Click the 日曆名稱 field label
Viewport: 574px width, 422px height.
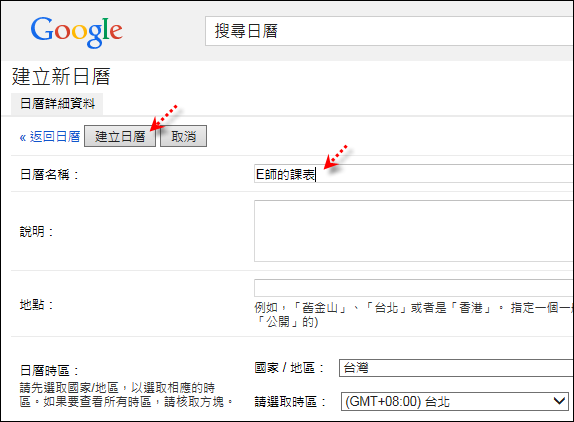tap(49, 175)
